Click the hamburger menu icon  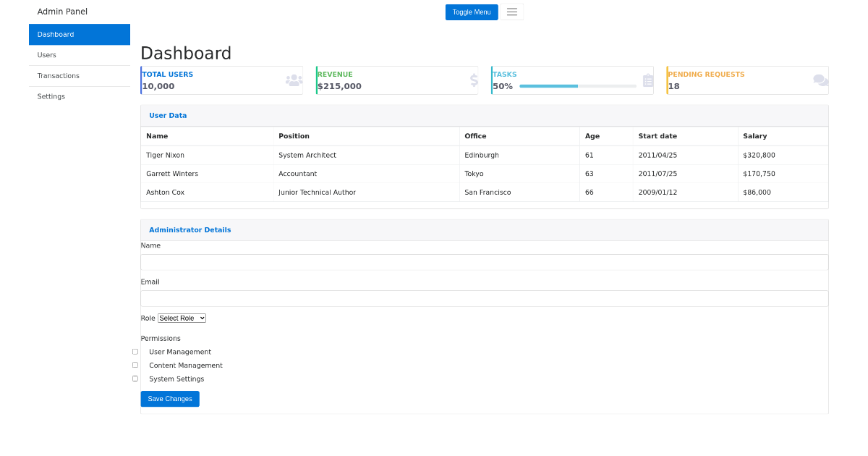pos(512,12)
